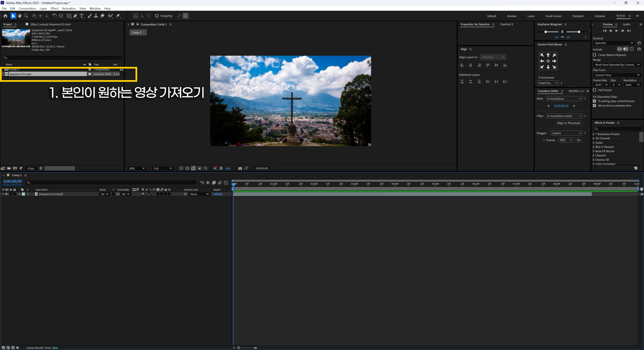This screenshot has width=644, height=350.
Task: Select the Rectangle shape tool
Action: tap(69, 16)
